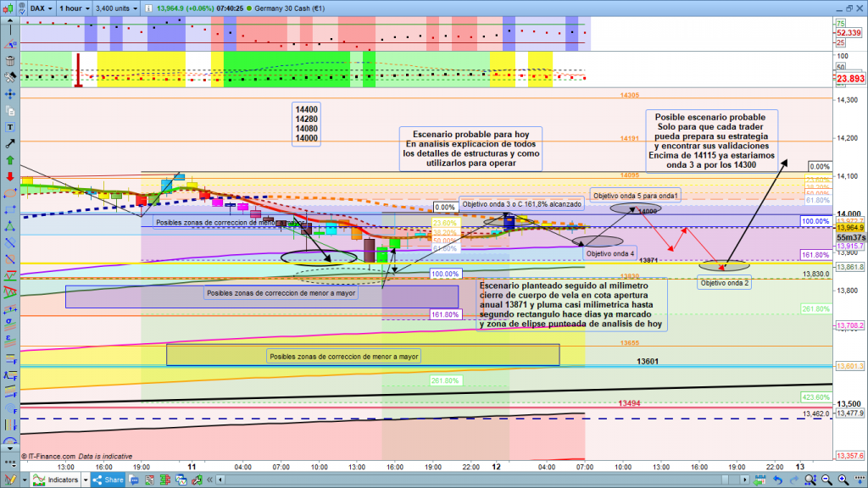This screenshot has width=868, height=488.
Task: Select the red down arrow drawing tool
Action: tap(9, 177)
